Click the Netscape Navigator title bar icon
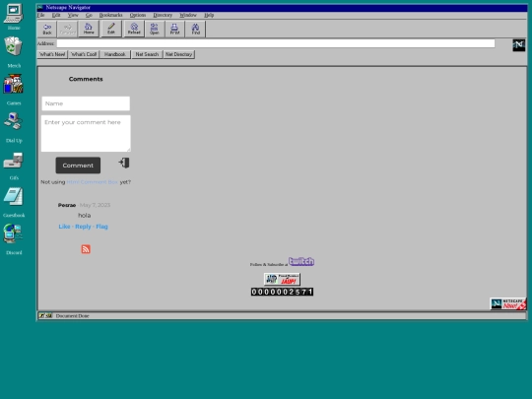 point(40,7)
